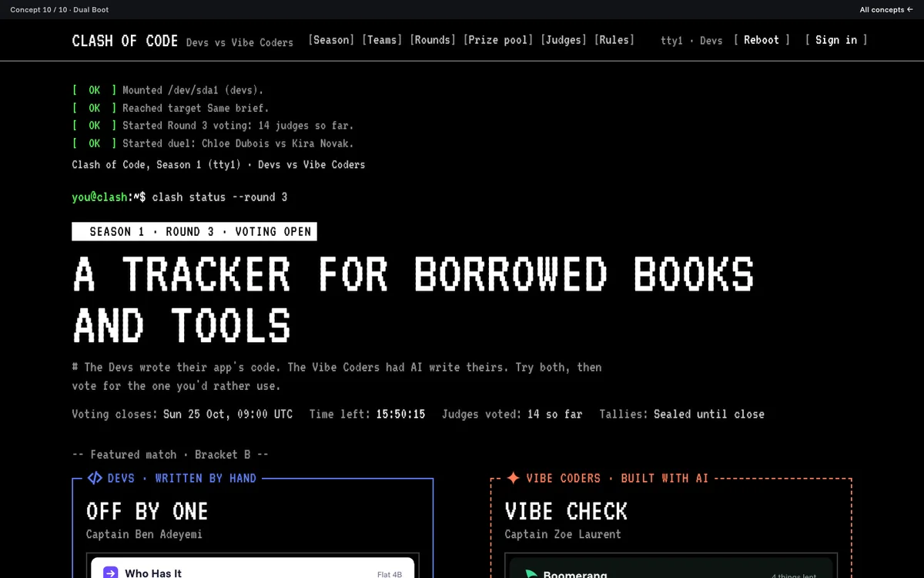
Task: Click the 'tty1 · Devs' mode indicator
Action: (691, 41)
